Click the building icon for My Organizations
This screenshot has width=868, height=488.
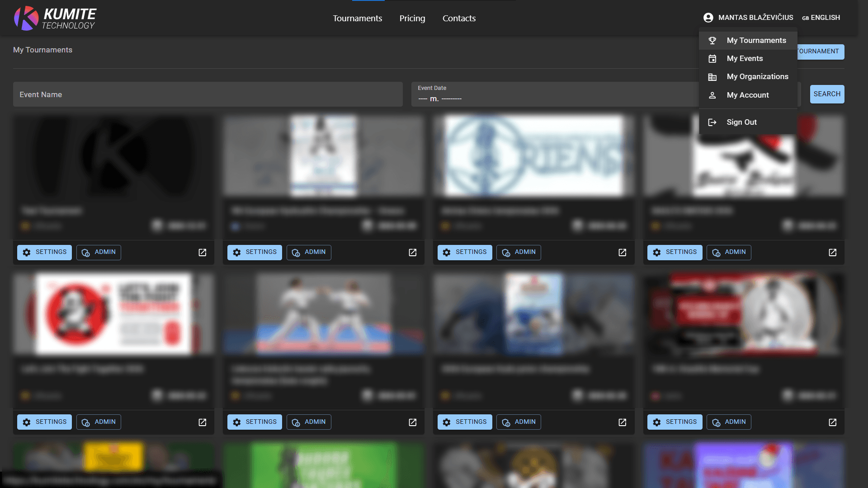[712, 77]
